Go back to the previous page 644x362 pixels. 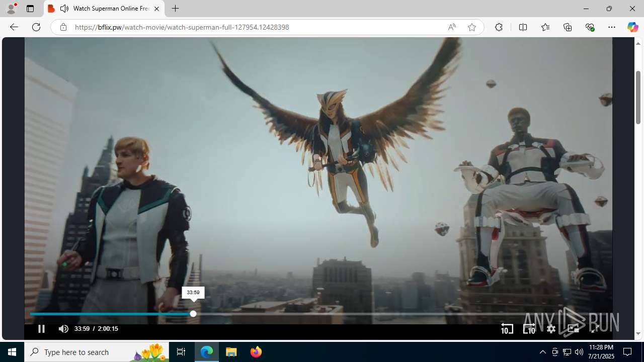(14, 27)
